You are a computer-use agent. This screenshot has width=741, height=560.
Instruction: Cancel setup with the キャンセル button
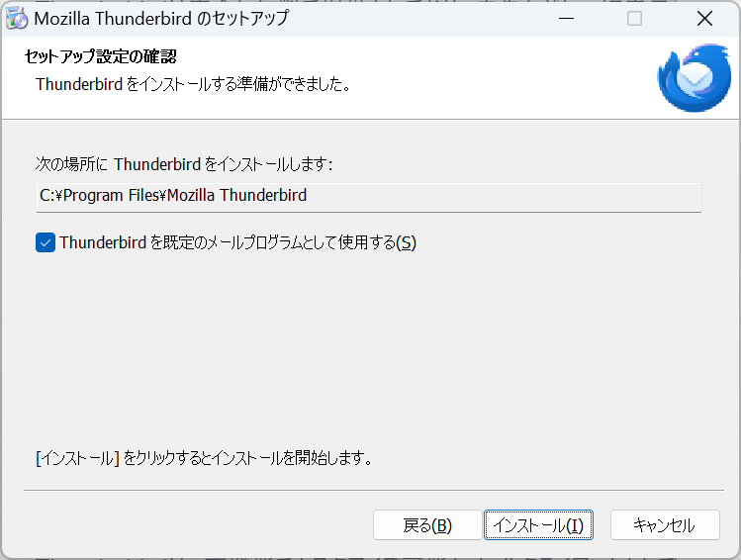pyautogui.click(x=665, y=525)
